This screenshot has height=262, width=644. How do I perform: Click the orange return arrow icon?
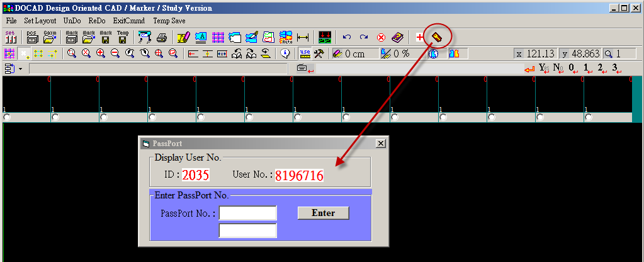[530, 69]
